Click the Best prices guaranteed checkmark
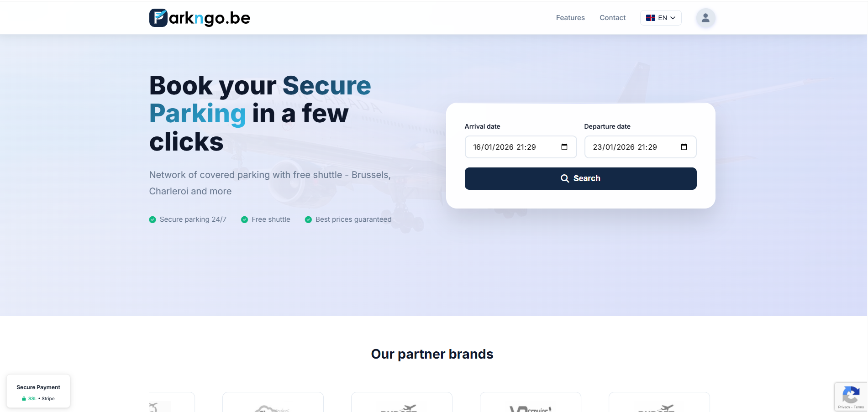This screenshot has width=868, height=412. click(x=308, y=219)
